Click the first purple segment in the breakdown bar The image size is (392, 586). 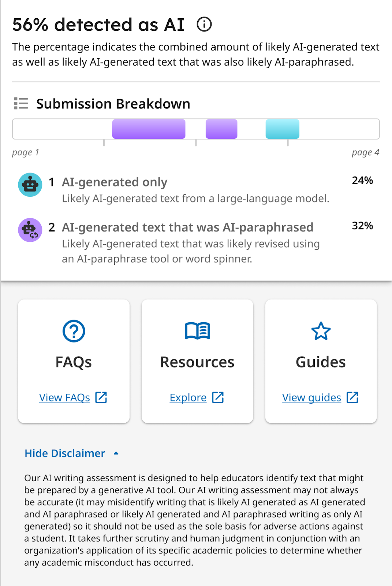[148, 129]
